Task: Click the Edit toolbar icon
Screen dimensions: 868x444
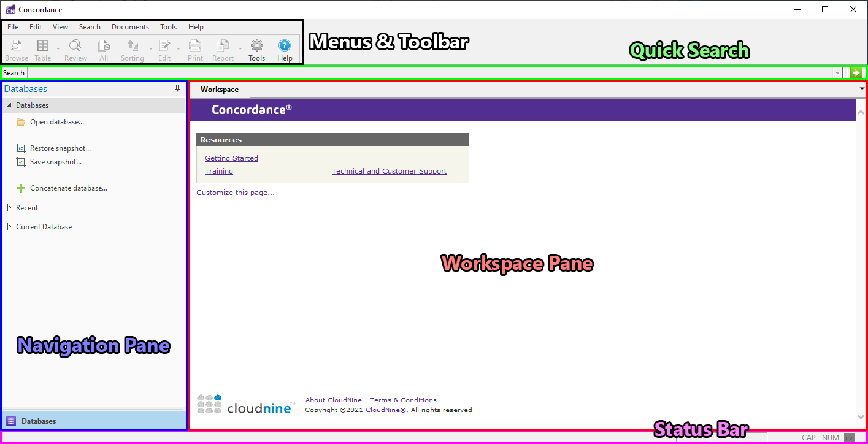Action: [164, 45]
